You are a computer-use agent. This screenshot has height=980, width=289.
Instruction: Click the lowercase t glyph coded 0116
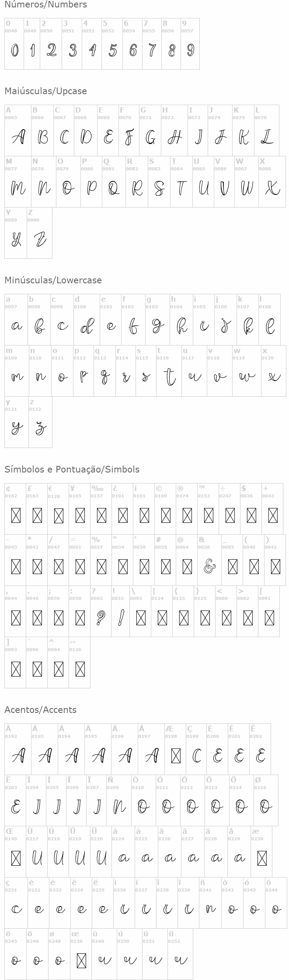click(169, 377)
